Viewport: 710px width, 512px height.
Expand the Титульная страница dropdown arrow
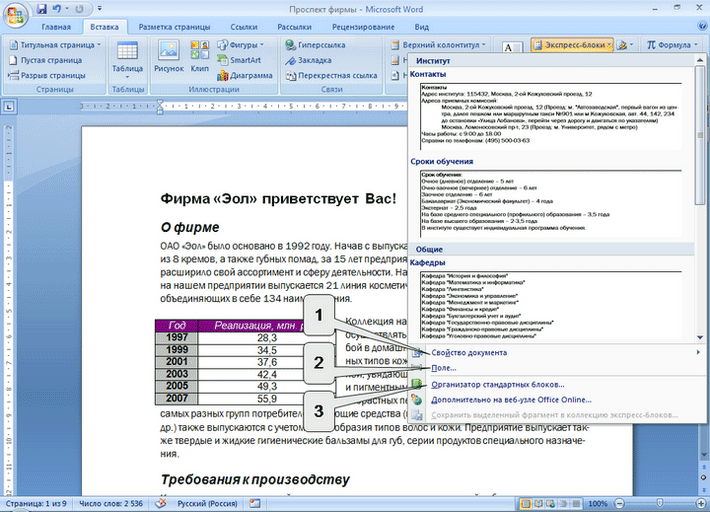pyautogui.click(x=99, y=45)
